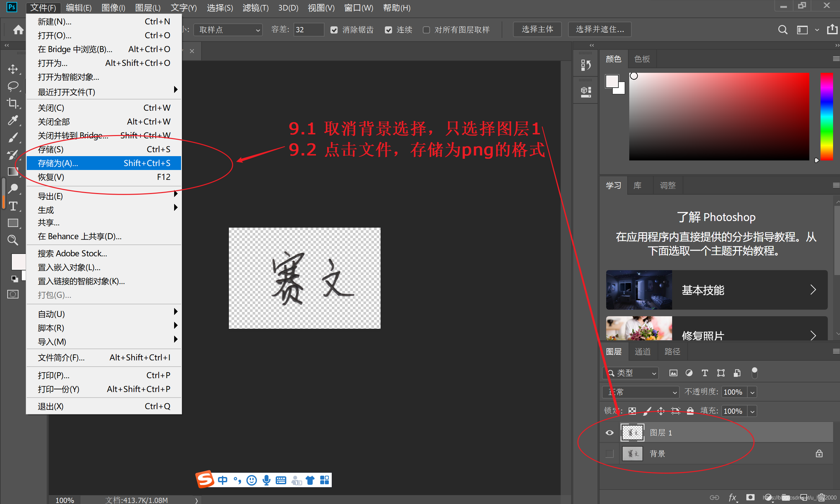
Task: Enable 对所有图层取样 checkbox
Action: tap(426, 30)
